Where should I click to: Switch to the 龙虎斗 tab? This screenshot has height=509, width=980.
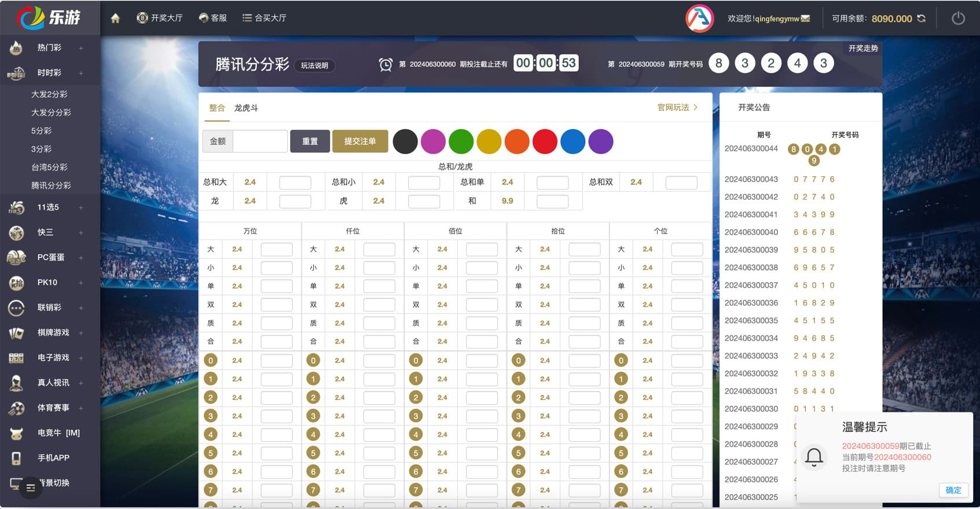pos(246,108)
